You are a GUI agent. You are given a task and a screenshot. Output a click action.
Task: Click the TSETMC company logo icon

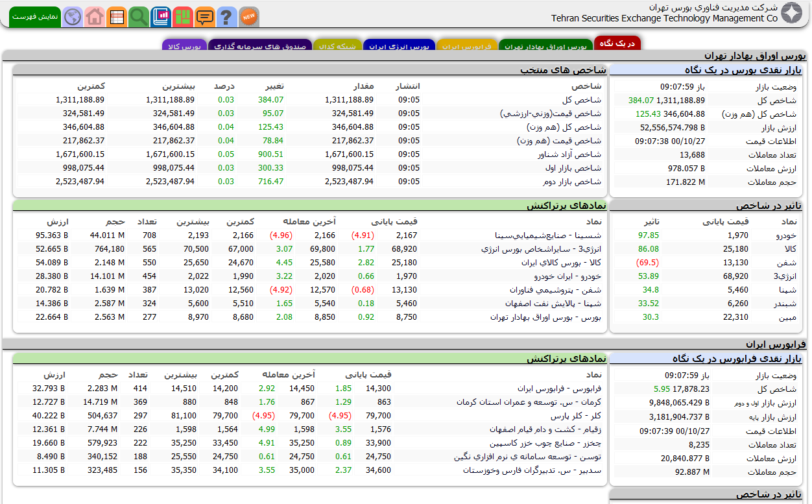(x=791, y=13)
